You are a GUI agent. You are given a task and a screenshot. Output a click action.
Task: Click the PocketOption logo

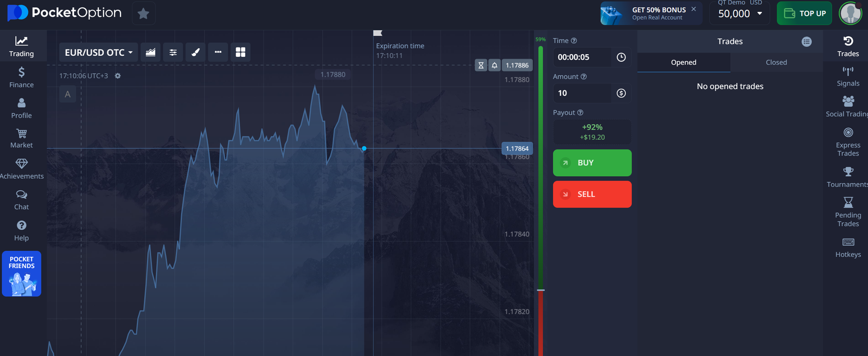[65, 13]
